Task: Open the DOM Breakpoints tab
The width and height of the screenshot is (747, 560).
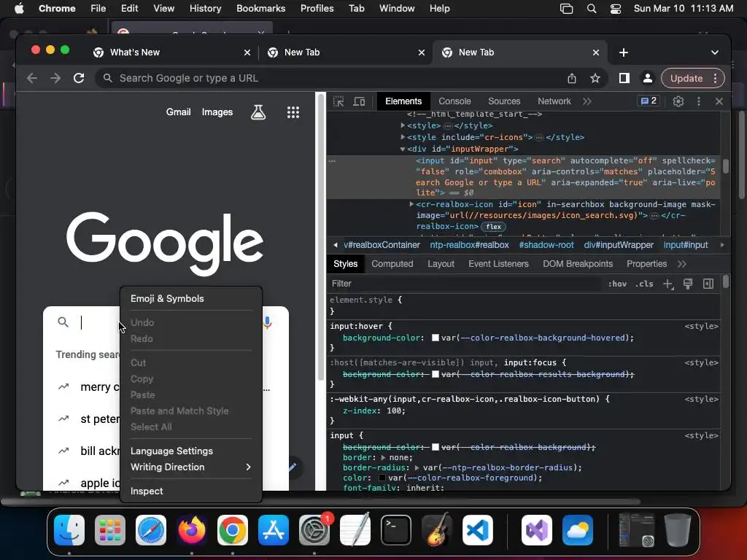Action: click(578, 264)
